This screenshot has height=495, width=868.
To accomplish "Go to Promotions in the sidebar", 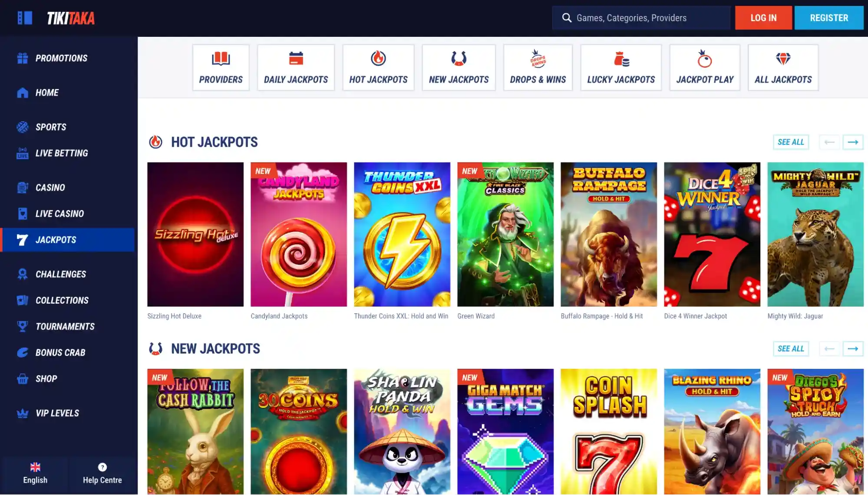I will click(61, 58).
